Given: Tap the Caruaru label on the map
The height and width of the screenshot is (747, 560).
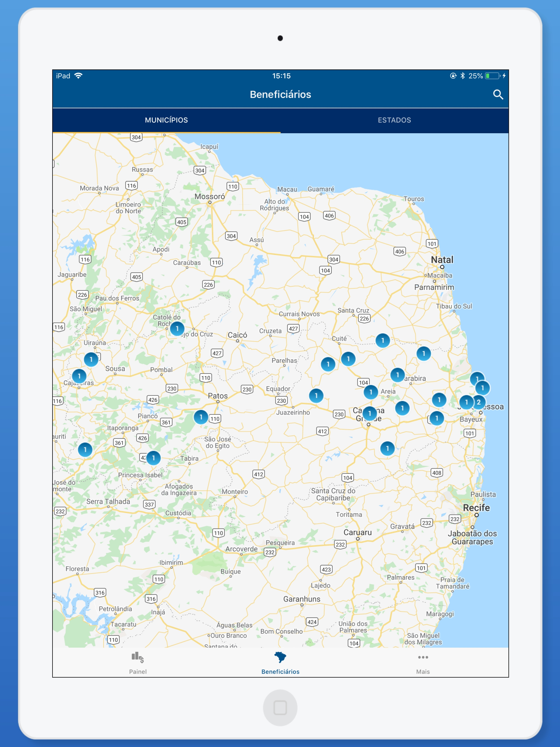Looking at the screenshot, I should [x=357, y=532].
